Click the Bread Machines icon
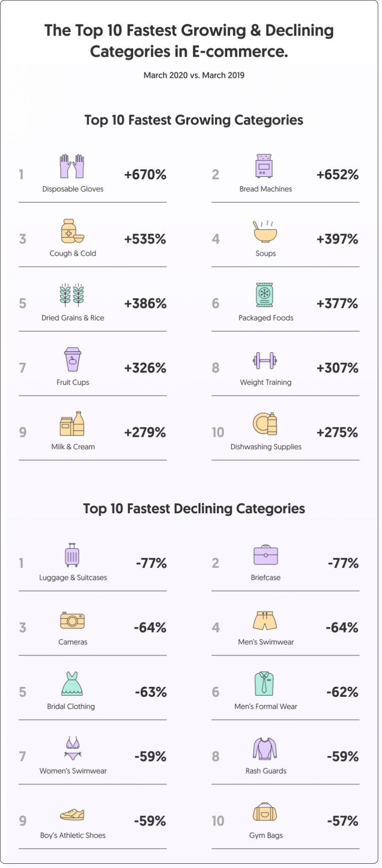Screen dimensions: 382x868 point(264,166)
